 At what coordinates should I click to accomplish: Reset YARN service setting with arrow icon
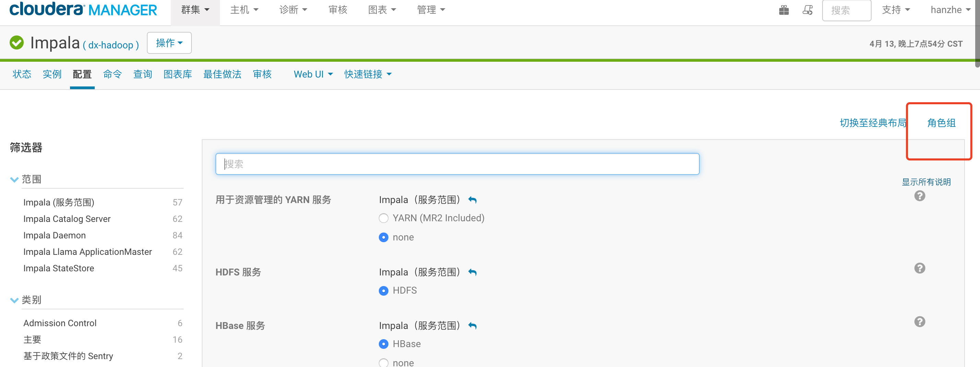click(x=472, y=200)
